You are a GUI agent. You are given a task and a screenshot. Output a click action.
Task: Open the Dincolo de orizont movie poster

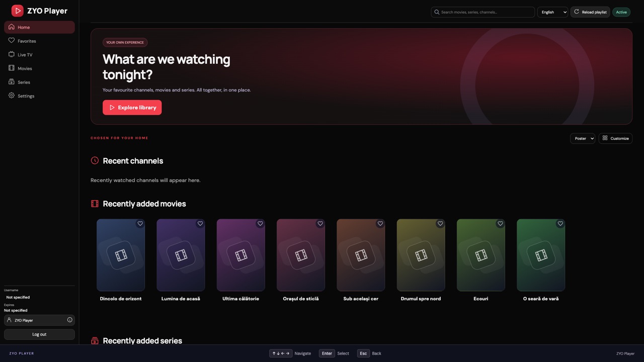[x=121, y=255]
